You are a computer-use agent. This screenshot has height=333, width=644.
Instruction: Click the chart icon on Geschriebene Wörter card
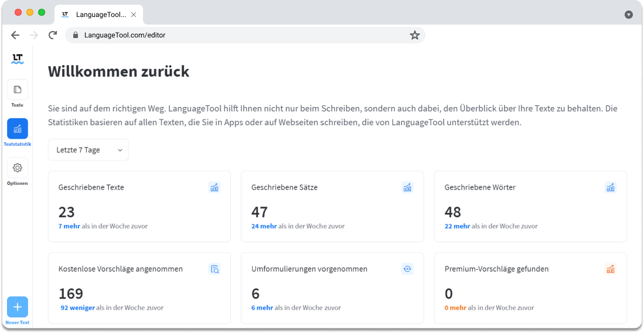pos(611,187)
